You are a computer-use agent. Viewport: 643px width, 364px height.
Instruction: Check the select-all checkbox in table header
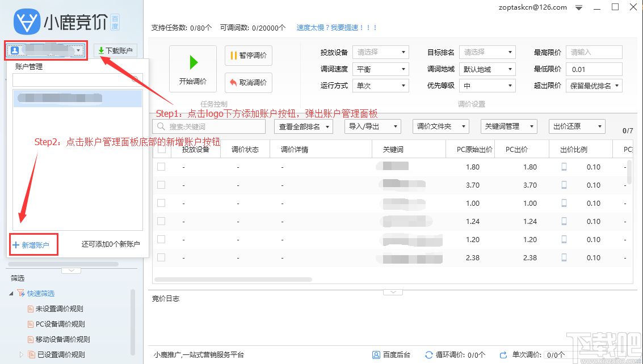click(161, 149)
